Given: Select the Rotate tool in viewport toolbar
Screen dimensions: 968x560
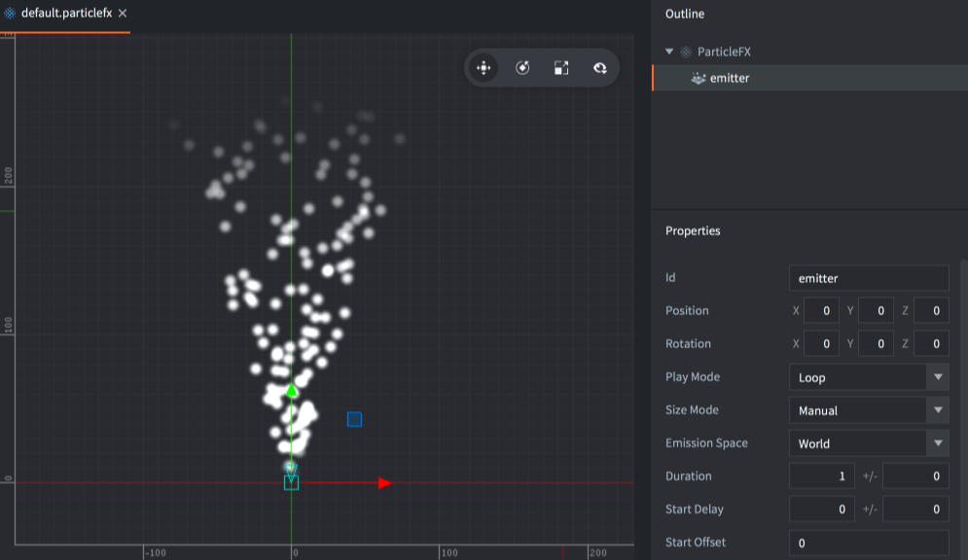Looking at the screenshot, I should pyautogui.click(x=522, y=68).
